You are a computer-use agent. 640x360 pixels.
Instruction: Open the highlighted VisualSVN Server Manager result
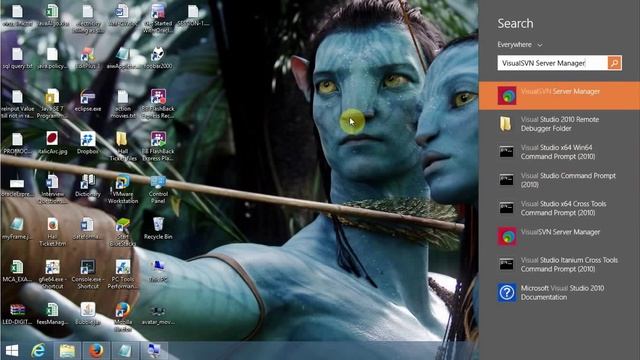(559, 96)
